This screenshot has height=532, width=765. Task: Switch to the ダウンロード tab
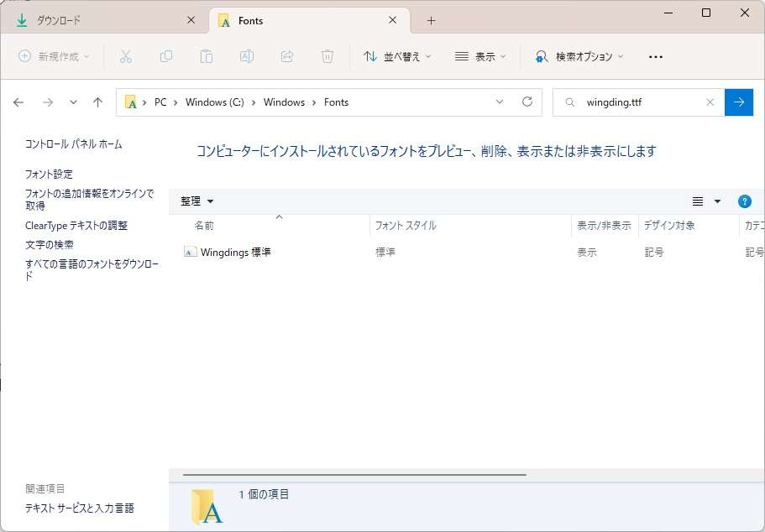[x=104, y=20]
